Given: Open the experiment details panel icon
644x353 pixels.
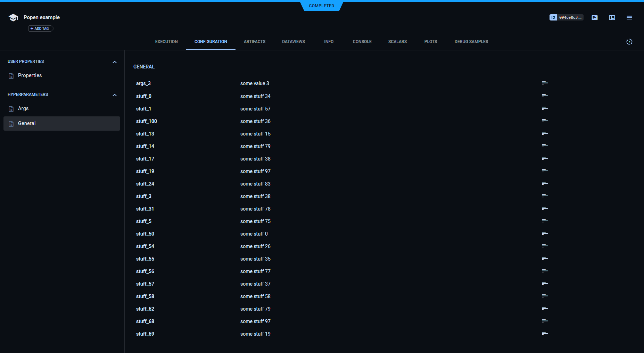Looking at the screenshot, I should pos(595,17).
